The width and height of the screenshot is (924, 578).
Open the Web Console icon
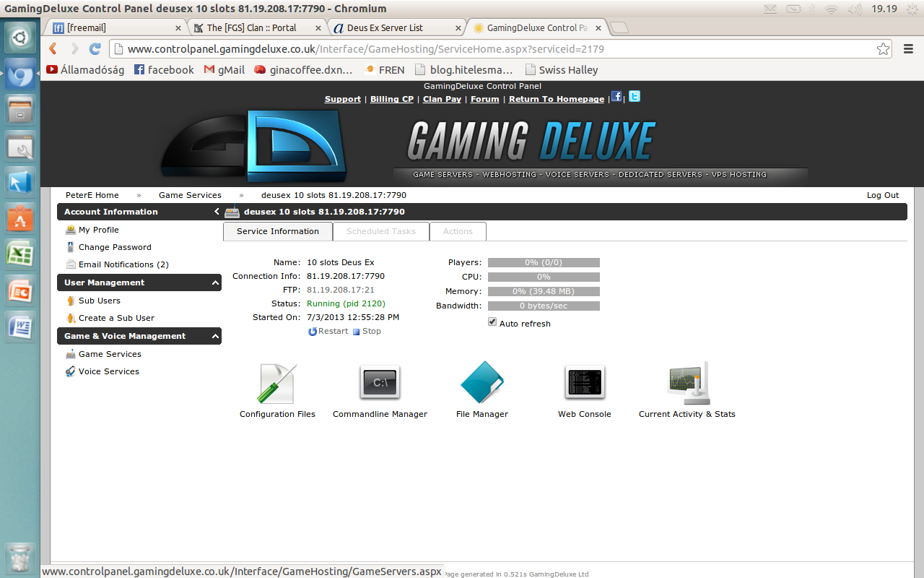(x=585, y=383)
